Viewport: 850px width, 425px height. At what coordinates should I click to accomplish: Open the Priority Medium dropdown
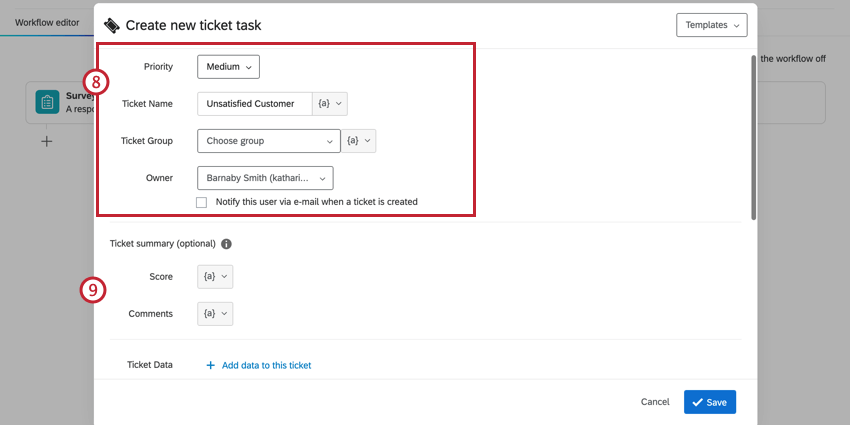tap(228, 66)
